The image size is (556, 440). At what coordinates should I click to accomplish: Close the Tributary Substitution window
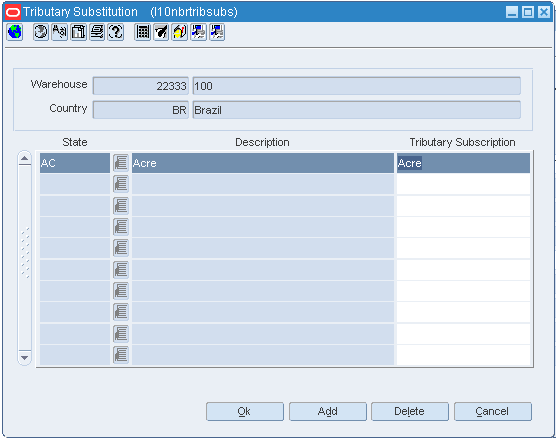(544, 12)
